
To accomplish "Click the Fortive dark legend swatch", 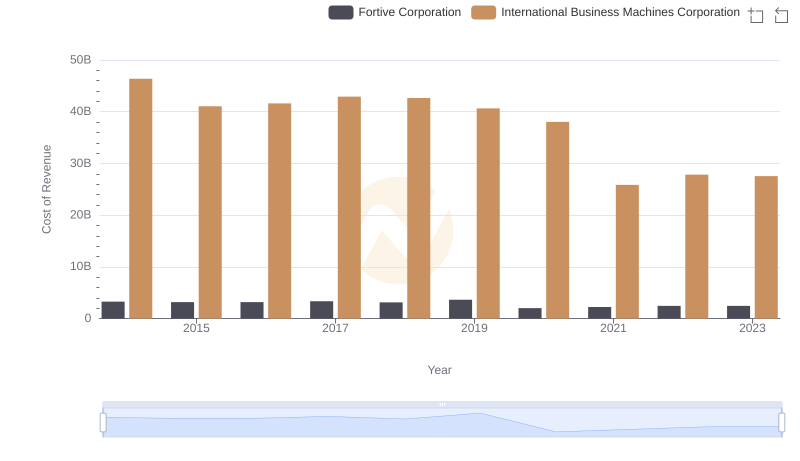I will pos(341,12).
